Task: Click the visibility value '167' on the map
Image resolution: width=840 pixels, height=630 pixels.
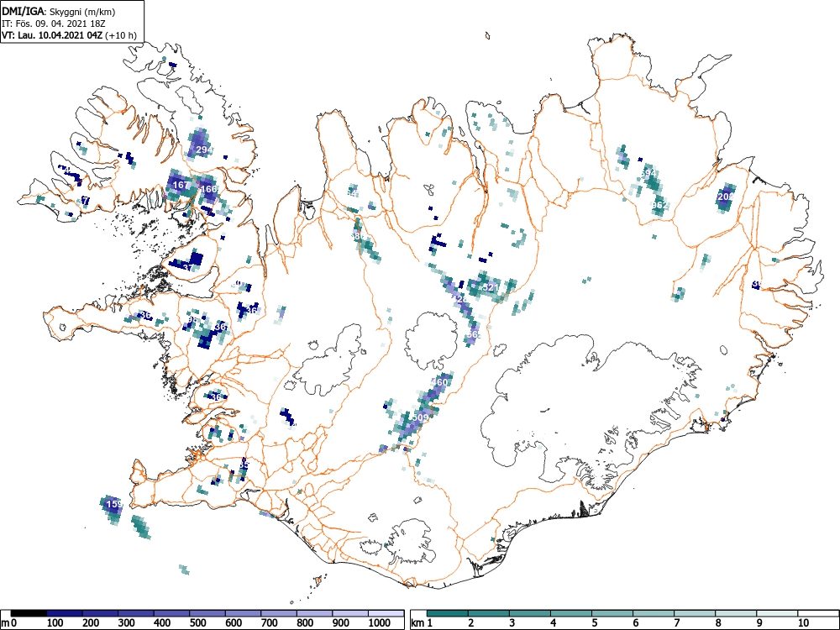Action: click(x=181, y=185)
